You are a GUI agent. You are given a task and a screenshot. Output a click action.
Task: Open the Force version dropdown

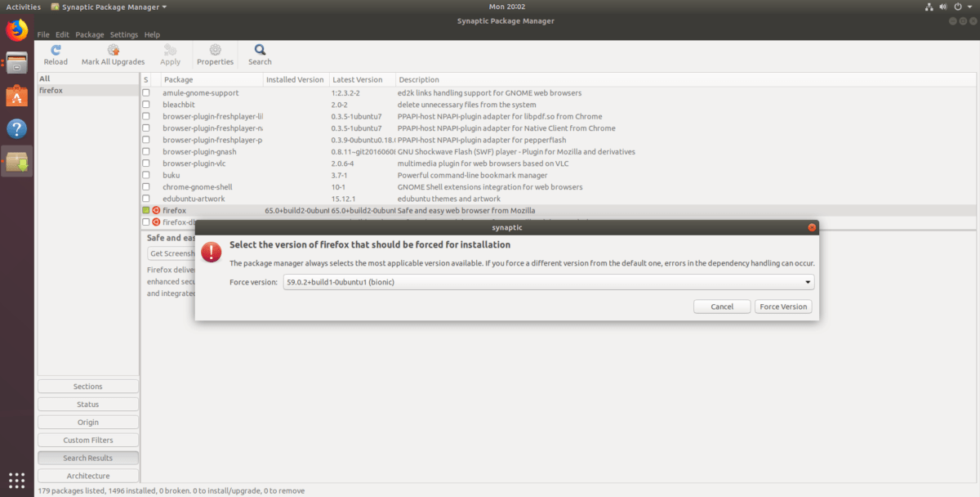pos(548,282)
